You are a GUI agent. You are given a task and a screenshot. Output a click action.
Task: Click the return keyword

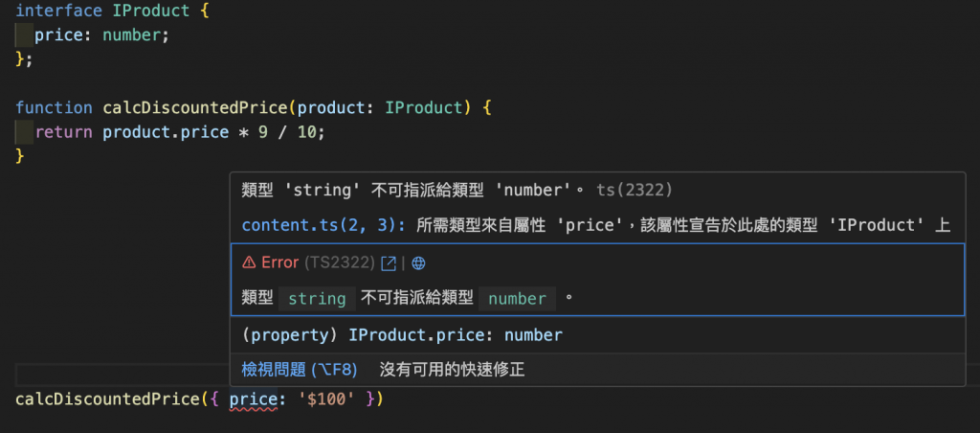click(x=64, y=132)
